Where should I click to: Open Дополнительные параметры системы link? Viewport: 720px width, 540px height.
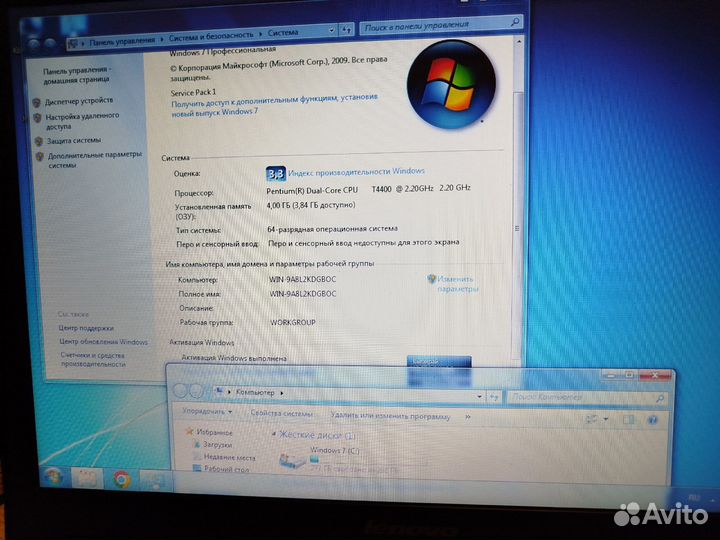click(x=95, y=160)
